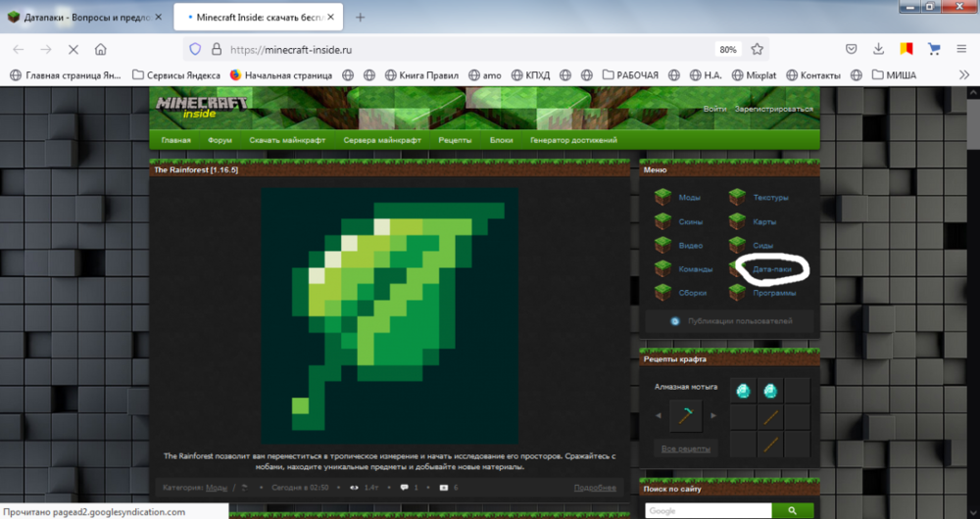Click the red-yellow bookmark flag toolbar icon

pos(906,49)
